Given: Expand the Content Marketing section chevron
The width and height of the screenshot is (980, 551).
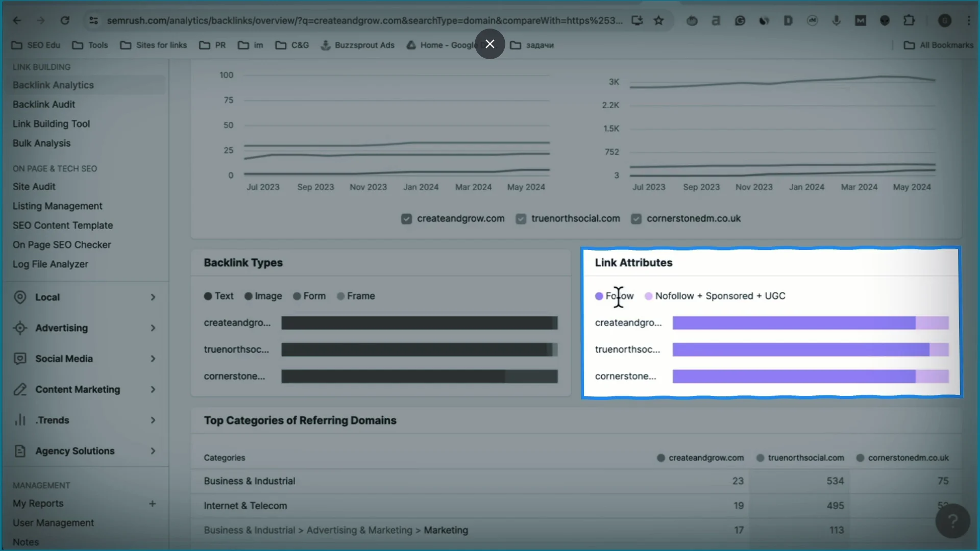Looking at the screenshot, I should tap(153, 389).
